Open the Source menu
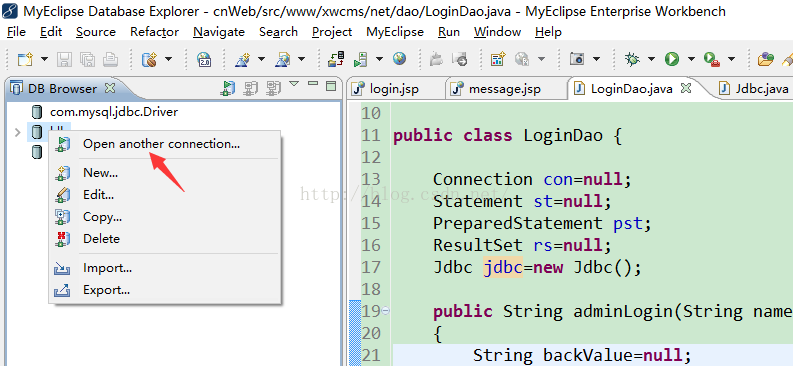The width and height of the screenshot is (793, 366). pyautogui.click(x=96, y=32)
